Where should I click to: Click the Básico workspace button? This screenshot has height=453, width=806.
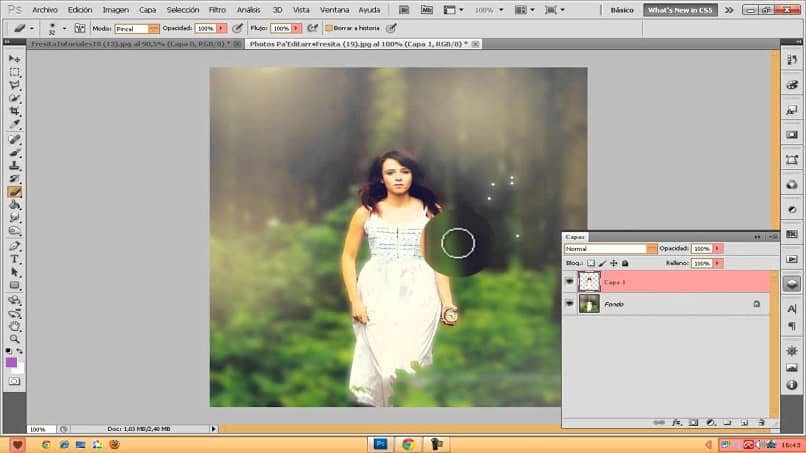click(621, 10)
